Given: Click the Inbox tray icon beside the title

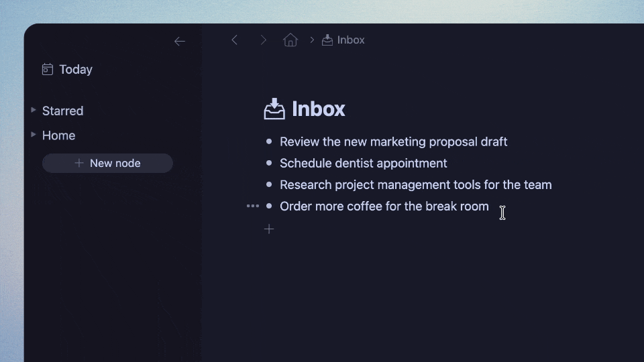Looking at the screenshot, I should click(x=274, y=109).
